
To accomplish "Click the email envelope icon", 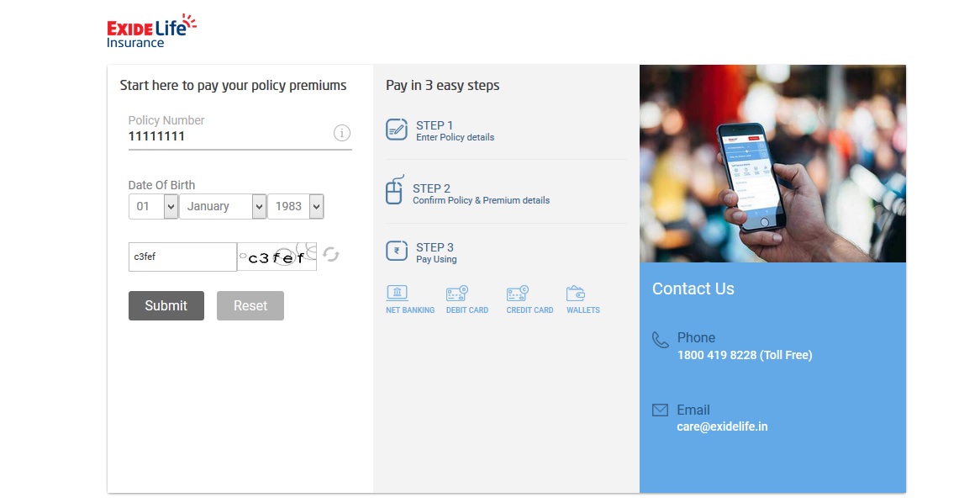I will [661, 410].
